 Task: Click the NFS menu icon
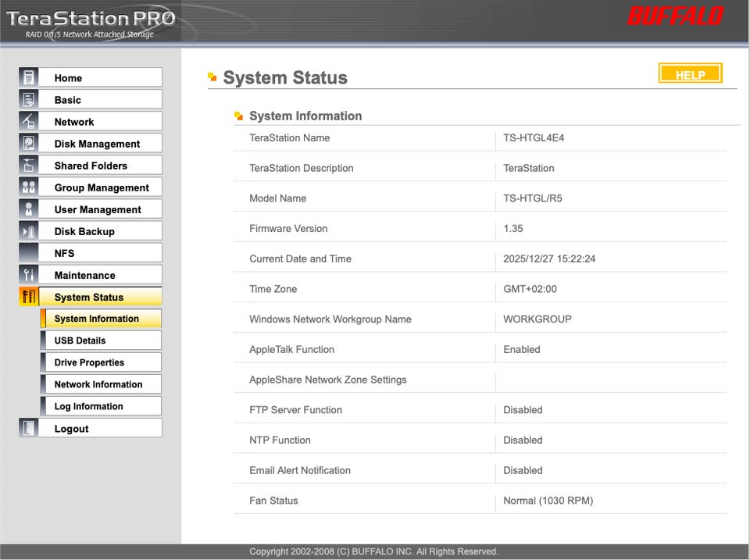click(29, 252)
